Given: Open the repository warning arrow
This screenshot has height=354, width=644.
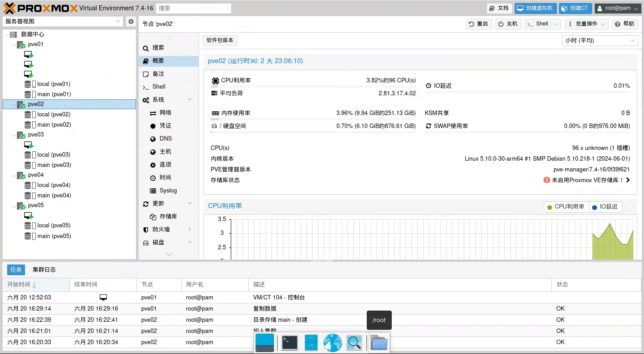Looking at the screenshot, I should point(628,180).
